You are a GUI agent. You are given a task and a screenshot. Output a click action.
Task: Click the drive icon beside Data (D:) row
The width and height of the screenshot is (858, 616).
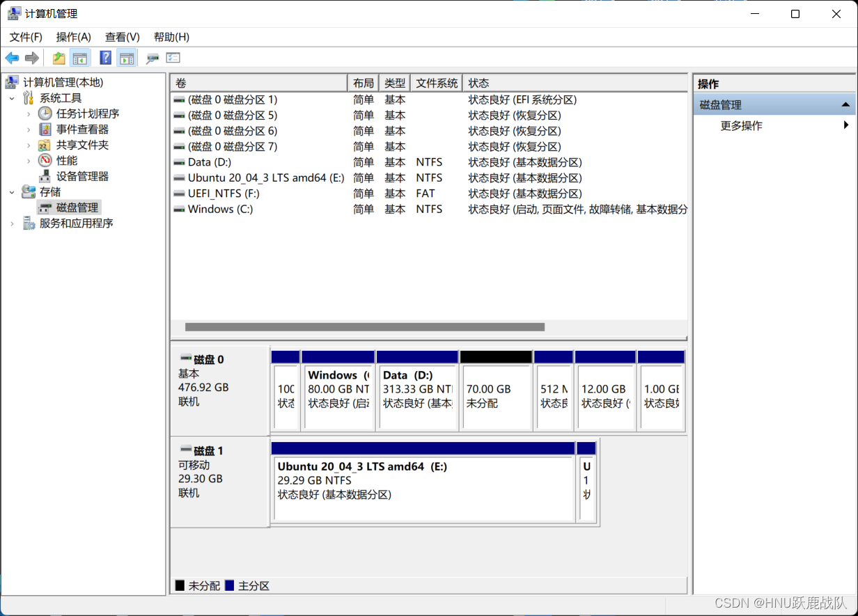(180, 162)
